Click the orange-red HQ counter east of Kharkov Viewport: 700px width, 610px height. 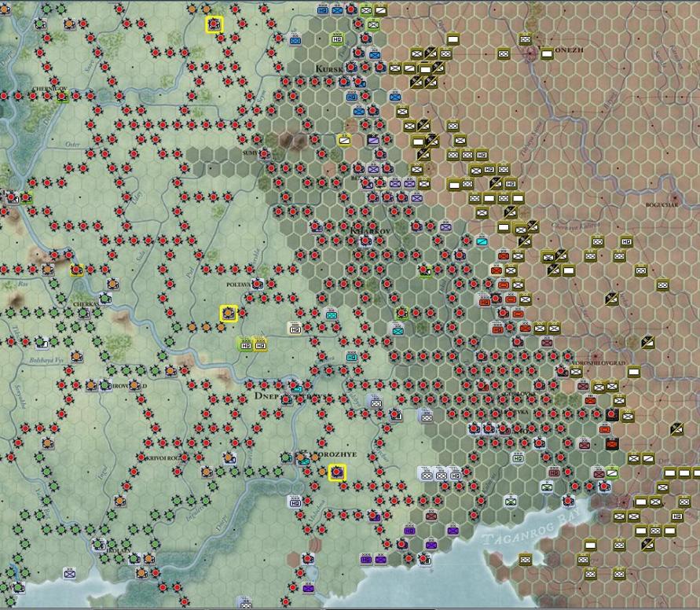486,302
